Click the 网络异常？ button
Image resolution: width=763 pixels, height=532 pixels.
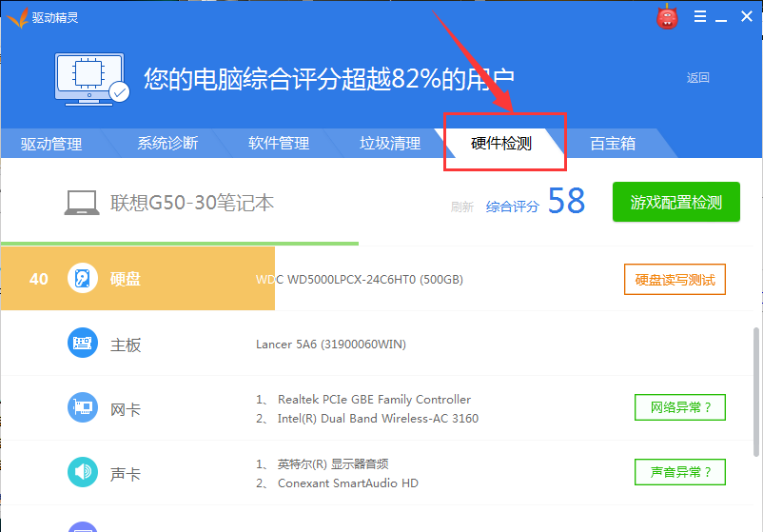tap(680, 407)
